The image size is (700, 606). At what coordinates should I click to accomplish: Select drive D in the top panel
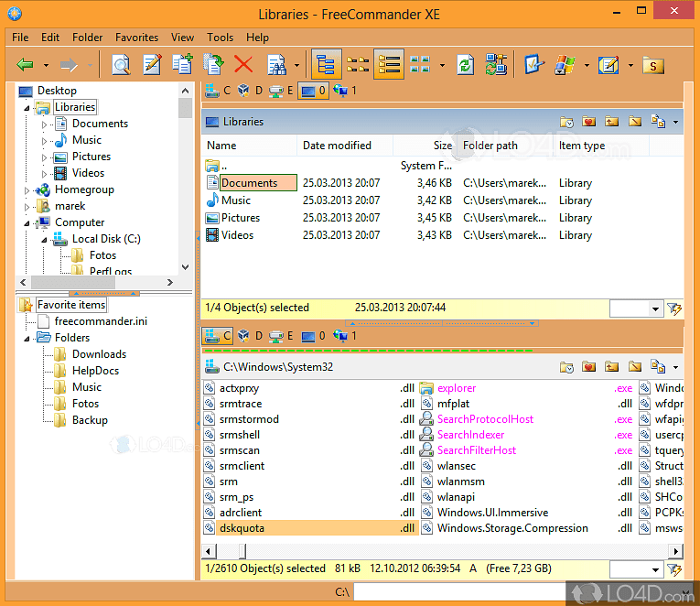click(x=250, y=91)
